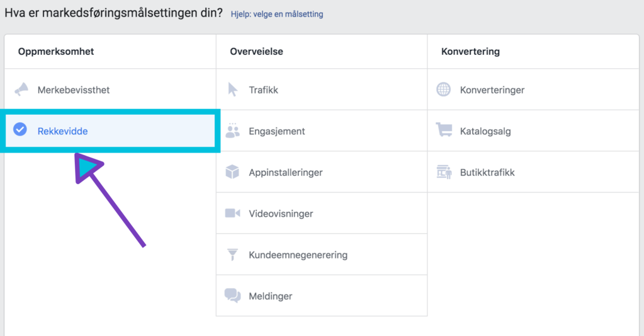The height and width of the screenshot is (336, 644).
Task: Toggle the blue checkmark next to Rekkevidde
Action: pyautogui.click(x=20, y=130)
